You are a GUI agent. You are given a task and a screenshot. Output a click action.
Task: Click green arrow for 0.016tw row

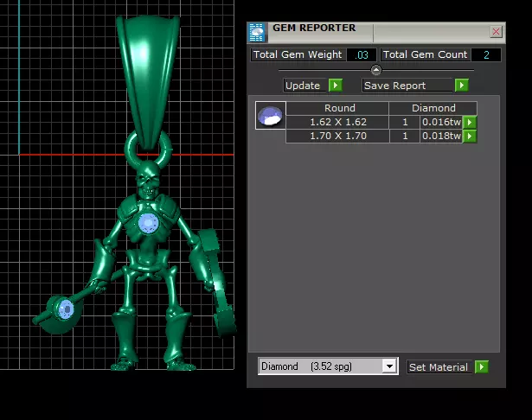click(x=470, y=122)
